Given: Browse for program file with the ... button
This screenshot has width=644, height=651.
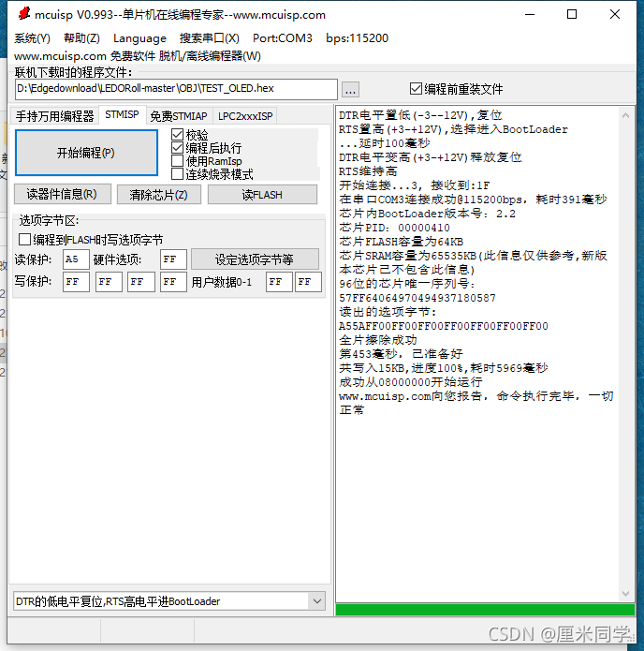Looking at the screenshot, I should click(350, 90).
